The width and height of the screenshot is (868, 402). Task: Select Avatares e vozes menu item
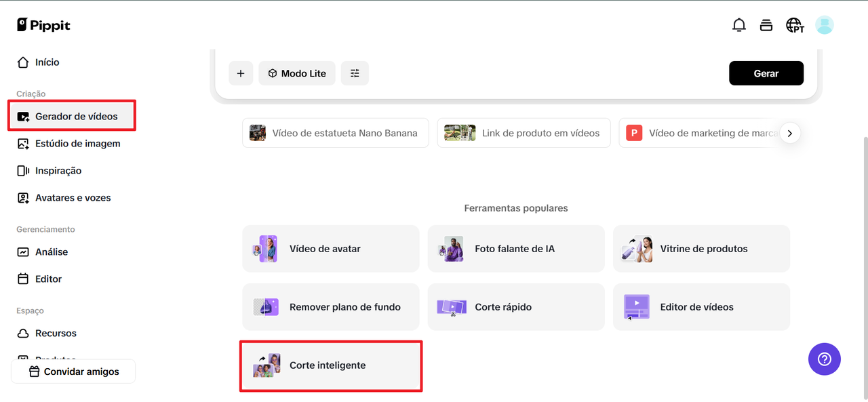(73, 198)
